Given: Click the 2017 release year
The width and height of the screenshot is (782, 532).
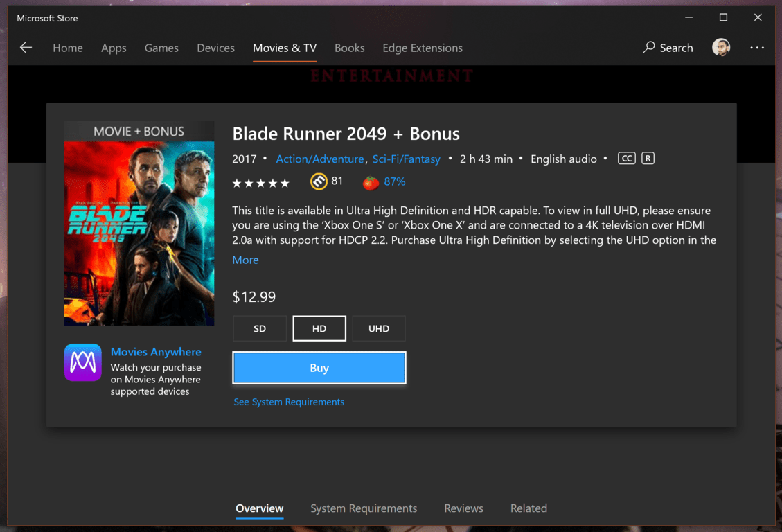Looking at the screenshot, I should (244, 159).
